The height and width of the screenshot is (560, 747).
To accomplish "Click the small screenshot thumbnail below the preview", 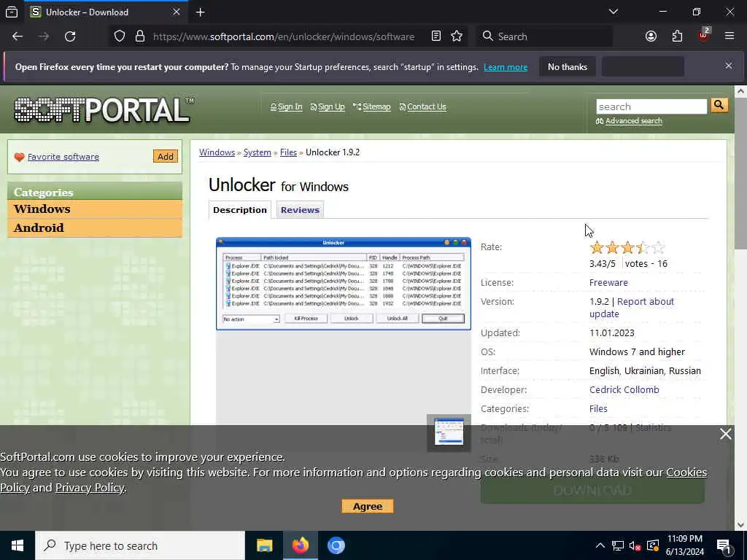I will click(449, 432).
